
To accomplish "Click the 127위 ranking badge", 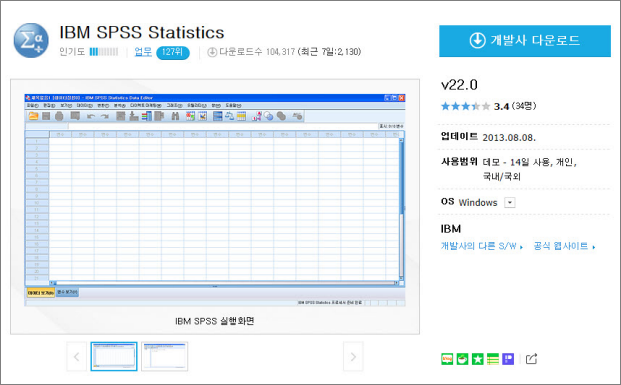I will click(173, 52).
